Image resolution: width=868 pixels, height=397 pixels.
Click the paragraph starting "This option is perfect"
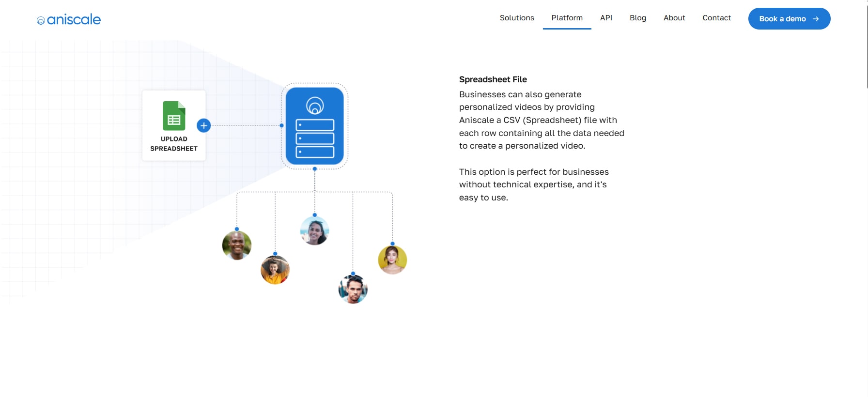pos(533,184)
